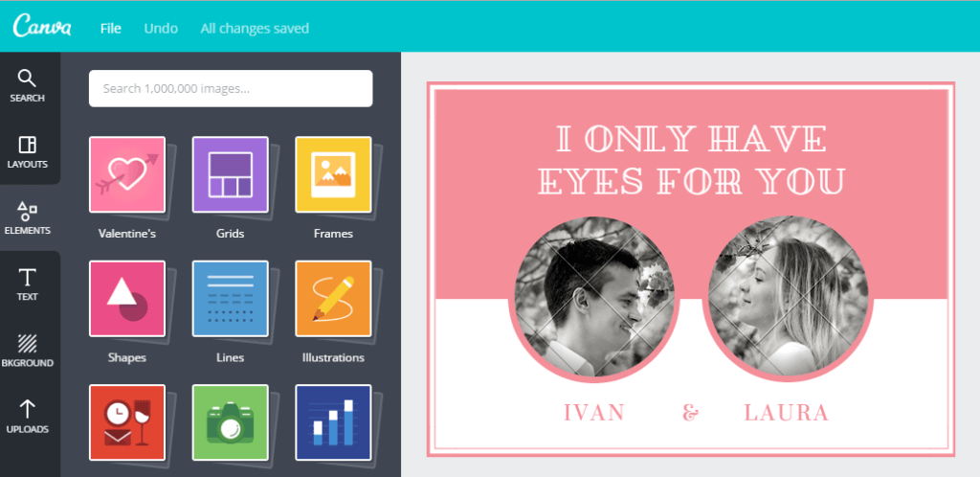Open the Uploads sidebar tab
Image resolution: width=980 pixels, height=477 pixels.
pyautogui.click(x=28, y=417)
